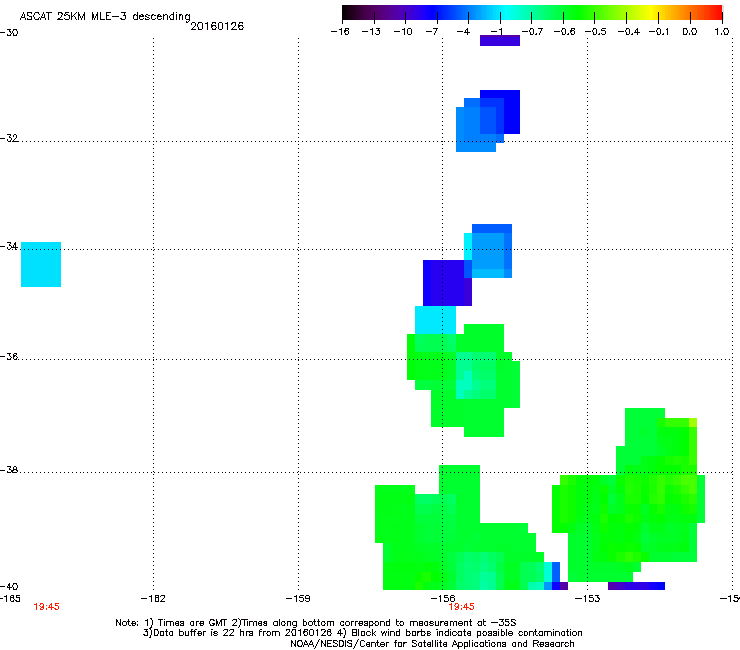Click the longitude axis label '-156'
Image resolution: width=740 pixels, height=650 pixels.
tap(443, 599)
